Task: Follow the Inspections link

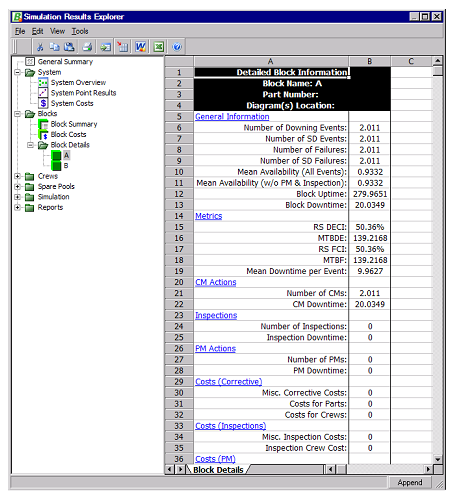Action: tap(216, 315)
